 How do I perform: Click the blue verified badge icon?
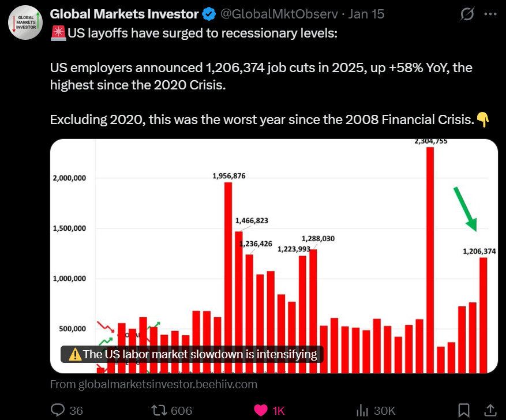[x=209, y=14]
